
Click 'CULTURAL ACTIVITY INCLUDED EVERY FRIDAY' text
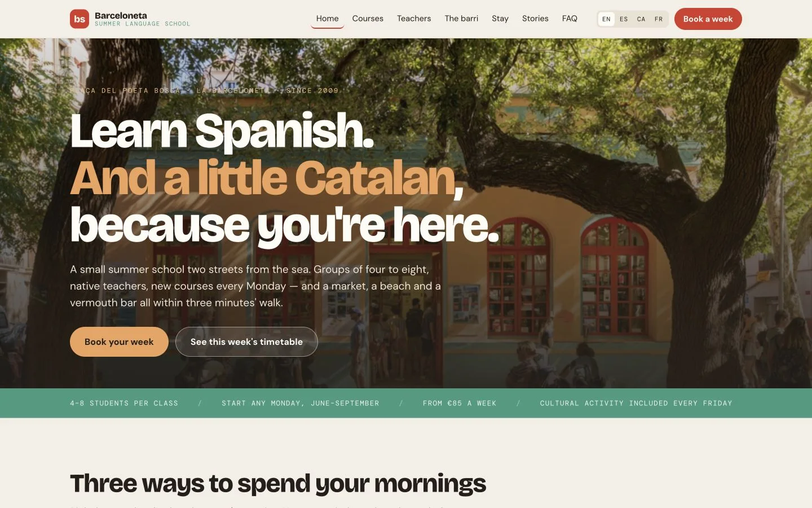tap(636, 404)
